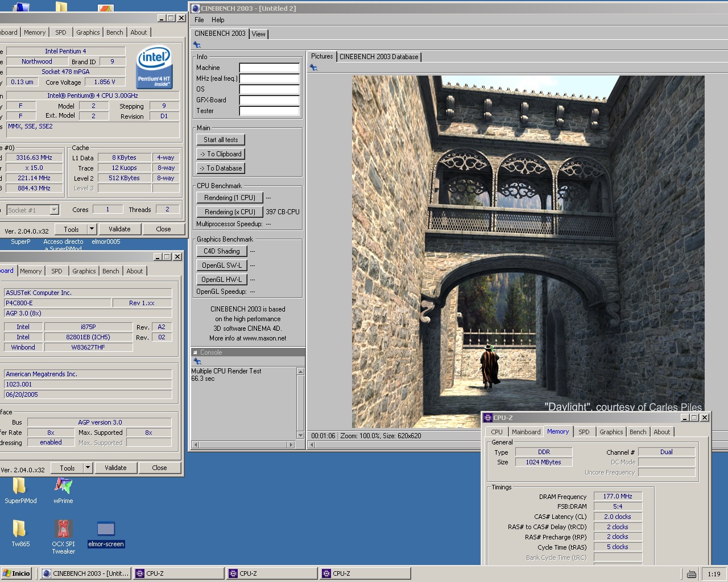Open Graphics tab in CPU-Z Memory window
Viewport: 728px width, 582px height.
[x=611, y=432]
